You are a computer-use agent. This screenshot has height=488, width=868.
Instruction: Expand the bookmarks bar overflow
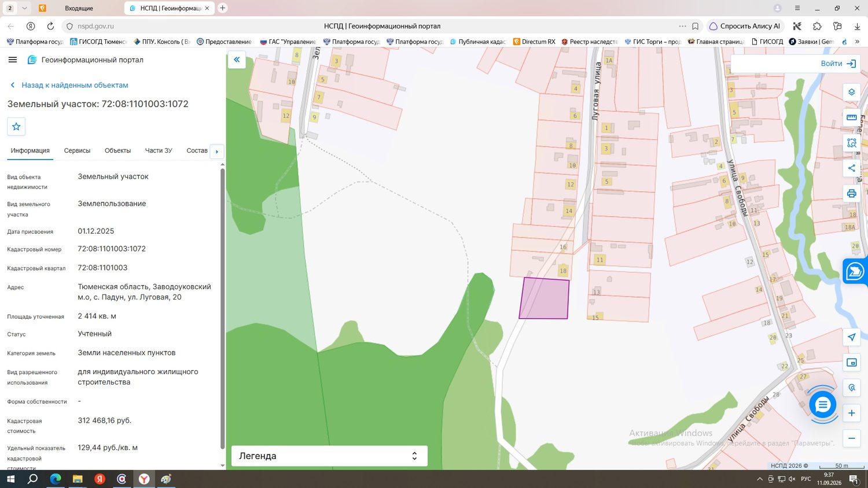coord(857,42)
